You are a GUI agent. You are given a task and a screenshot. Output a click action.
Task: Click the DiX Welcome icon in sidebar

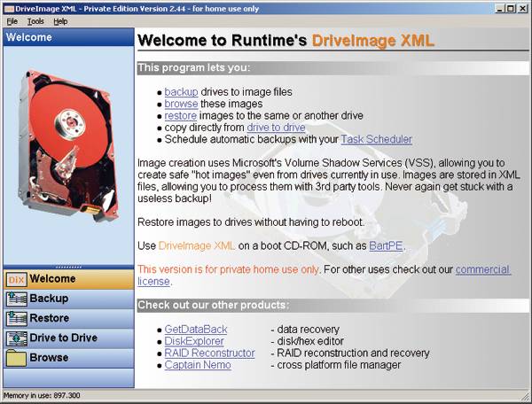[x=16, y=279]
